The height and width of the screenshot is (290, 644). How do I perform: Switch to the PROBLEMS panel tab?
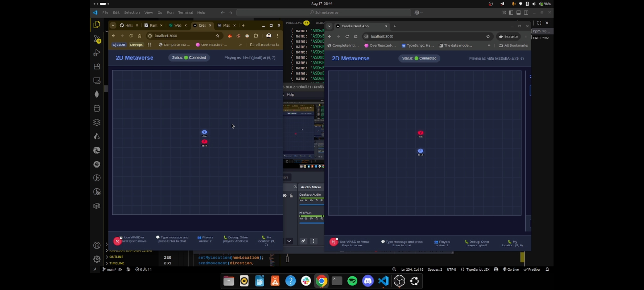coord(294,23)
